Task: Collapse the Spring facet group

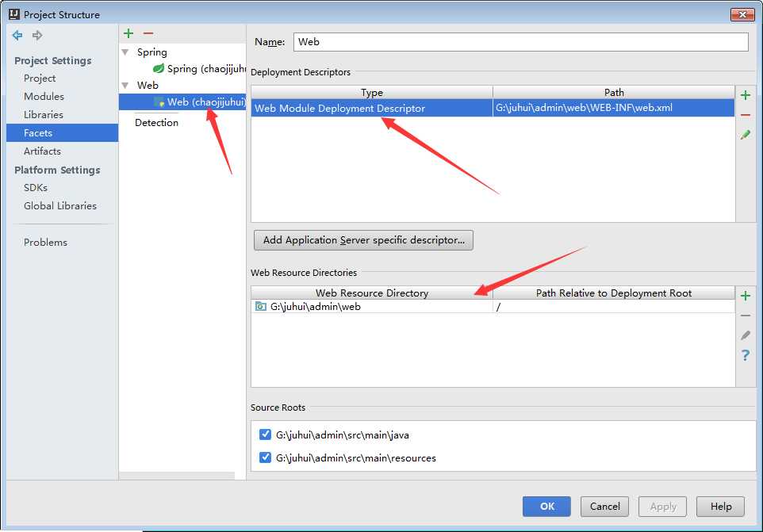Action: pyautogui.click(x=125, y=52)
